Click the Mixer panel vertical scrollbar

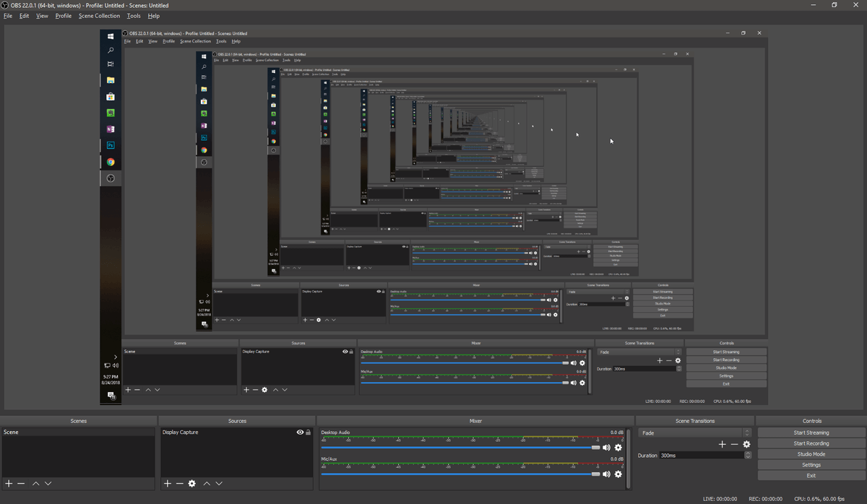[629, 458]
